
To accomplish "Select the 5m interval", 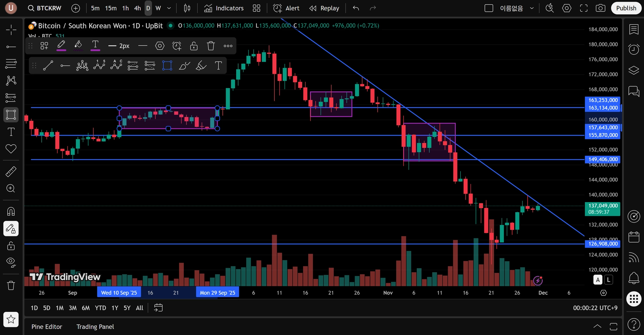I will 95,8.
